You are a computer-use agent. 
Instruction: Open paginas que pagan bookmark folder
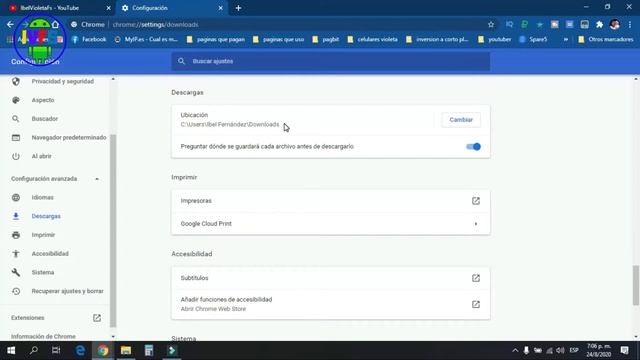(216, 40)
